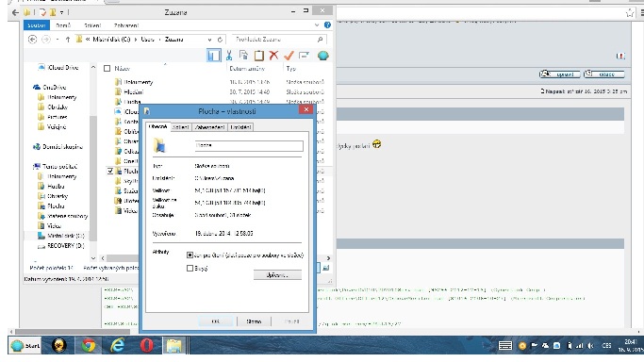This screenshot has height=362, width=644.
Task: Click Storno in the properties dialog
Action: point(254,321)
